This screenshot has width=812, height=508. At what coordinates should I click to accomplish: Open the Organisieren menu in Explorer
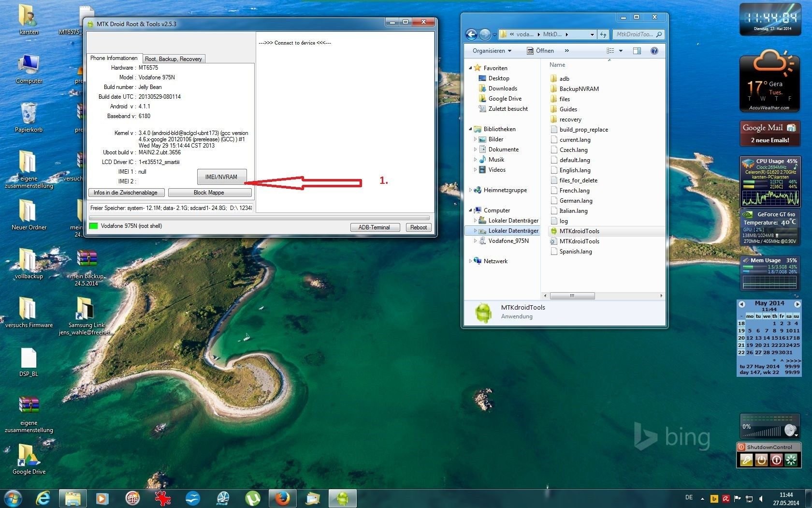click(x=492, y=51)
